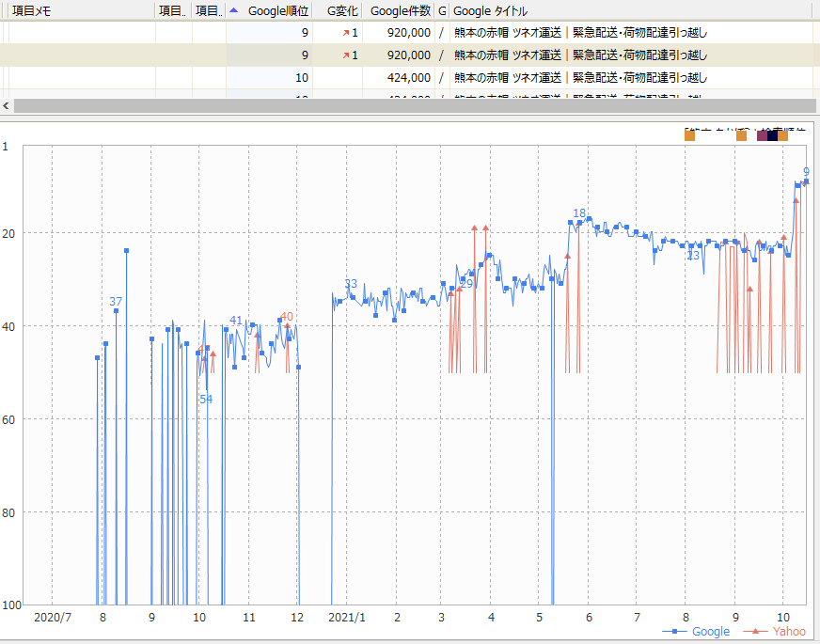Click the horizontal scrollbar thumb under the table
This screenshot has width=820, height=644.
tap(415, 106)
